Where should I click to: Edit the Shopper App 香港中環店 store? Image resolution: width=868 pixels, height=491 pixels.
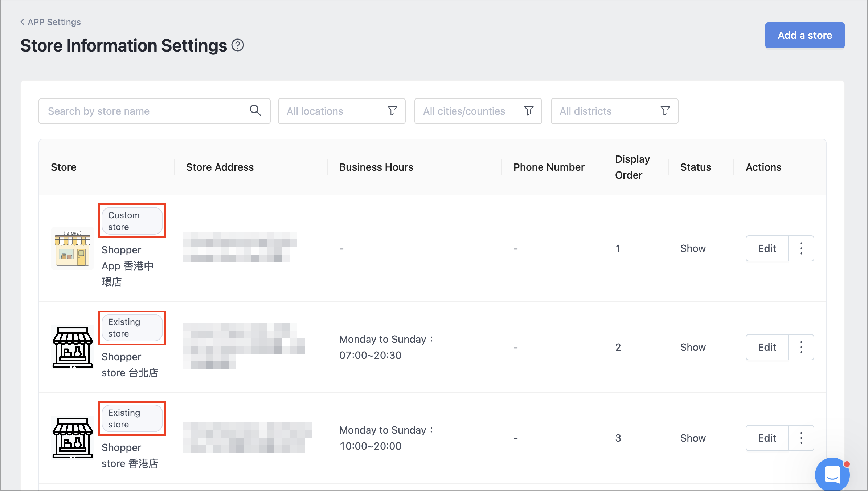pyautogui.click(x=767, y=248)
